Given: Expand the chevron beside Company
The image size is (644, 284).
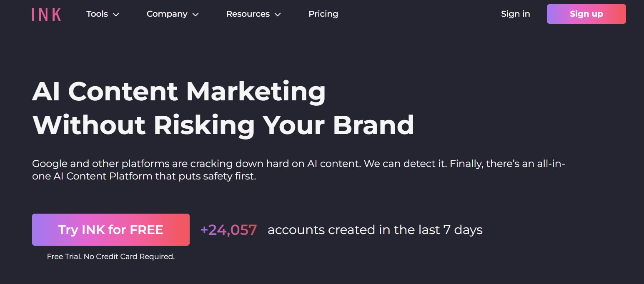Looking at the screenshot, I should [x=195, y=15].
